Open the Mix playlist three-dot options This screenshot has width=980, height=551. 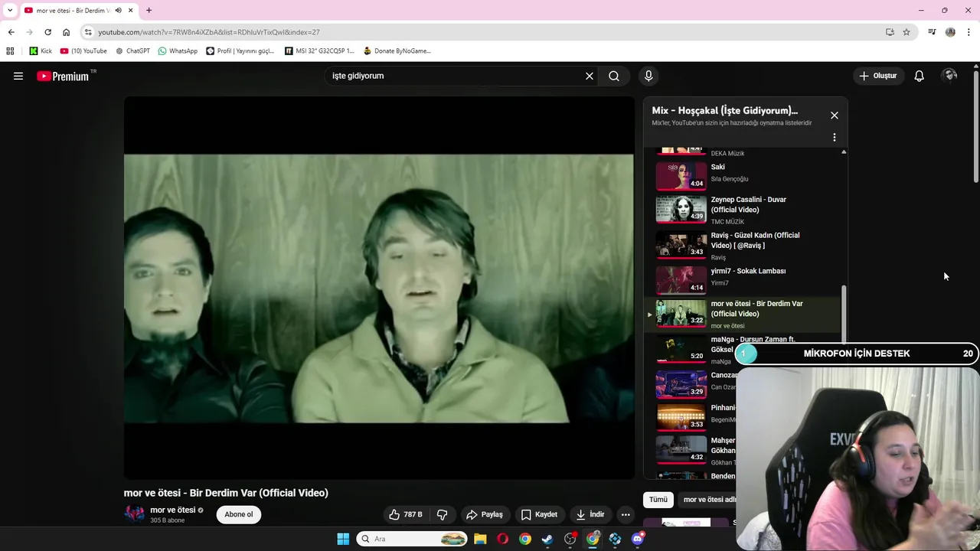click(x=835, y=138)
